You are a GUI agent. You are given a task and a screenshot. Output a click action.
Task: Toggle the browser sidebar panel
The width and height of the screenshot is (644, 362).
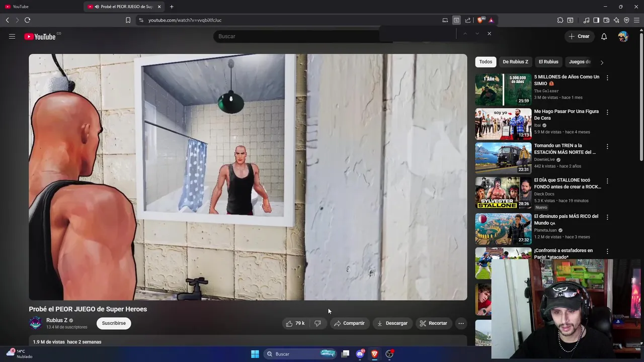[596, 20]
